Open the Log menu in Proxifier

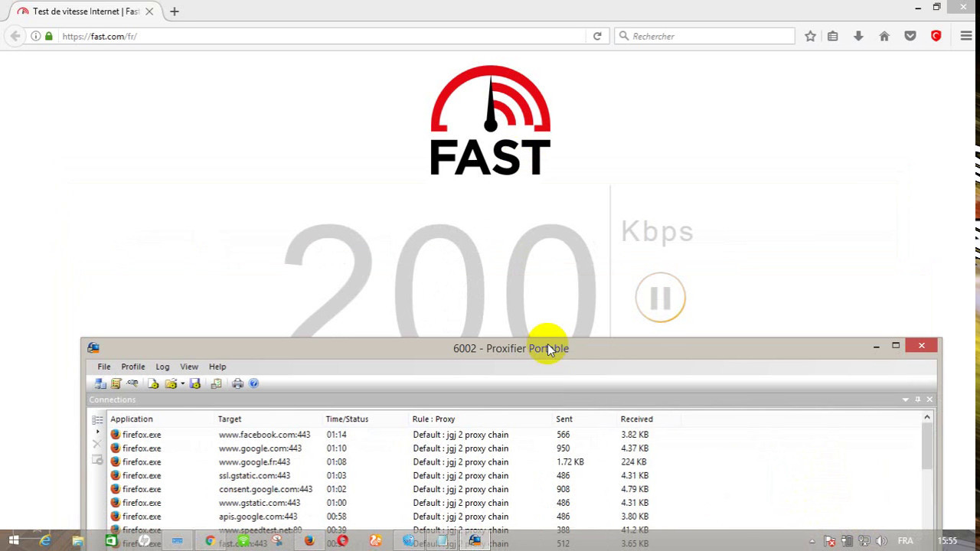point(162,367)
